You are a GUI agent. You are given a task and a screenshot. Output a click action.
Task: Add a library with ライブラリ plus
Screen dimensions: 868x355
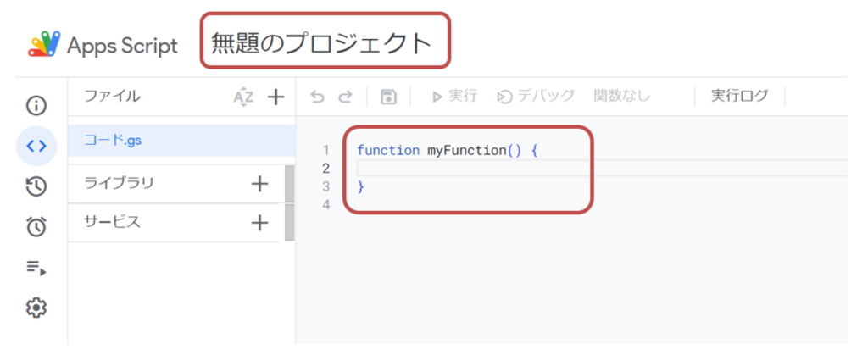[x=259, y=184]
